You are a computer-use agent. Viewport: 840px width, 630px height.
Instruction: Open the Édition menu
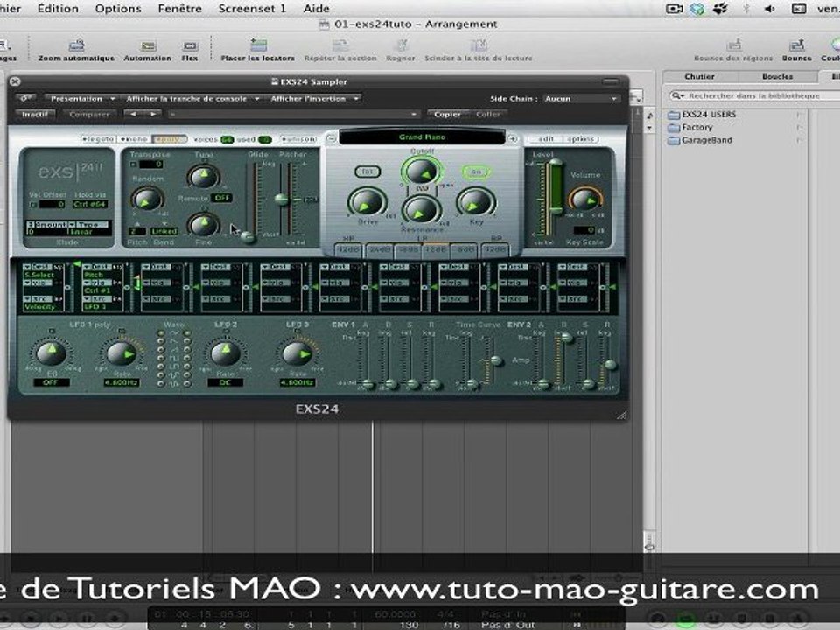pos(58,9)
